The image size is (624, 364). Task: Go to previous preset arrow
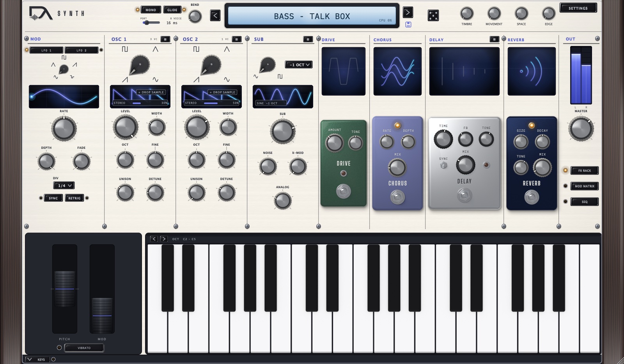215,16
